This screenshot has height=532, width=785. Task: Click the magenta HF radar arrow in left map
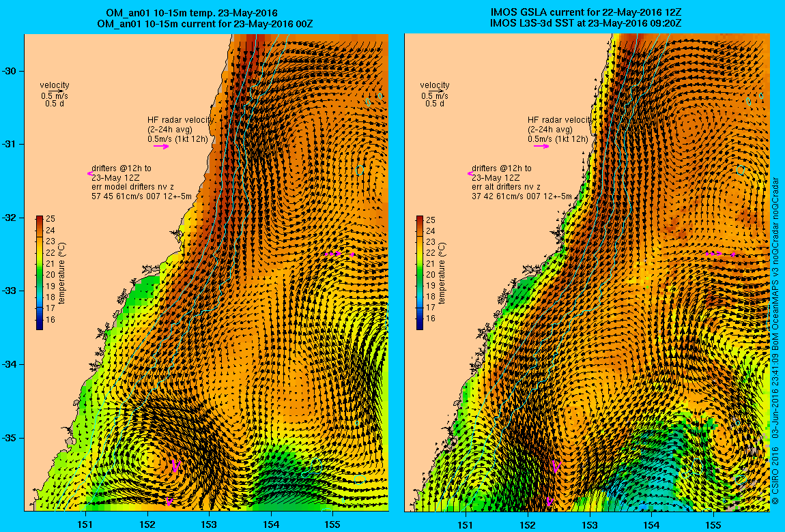pos(161,147)
